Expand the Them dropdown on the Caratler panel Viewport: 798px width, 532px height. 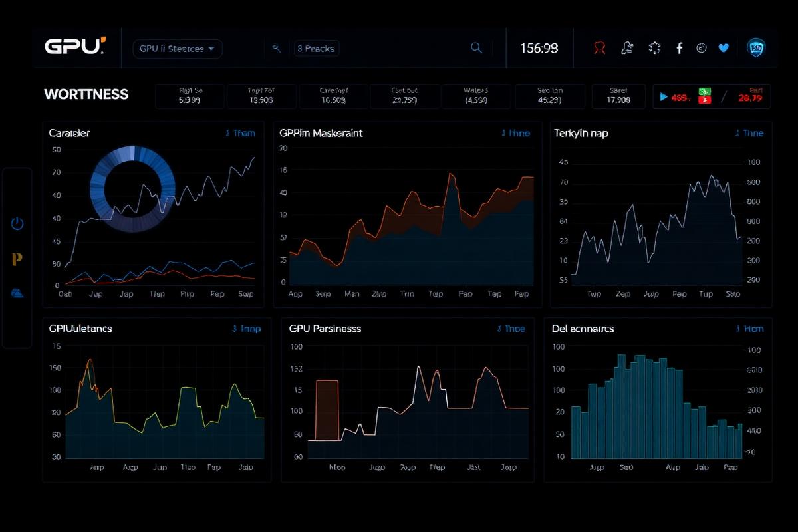pos(241,133)
